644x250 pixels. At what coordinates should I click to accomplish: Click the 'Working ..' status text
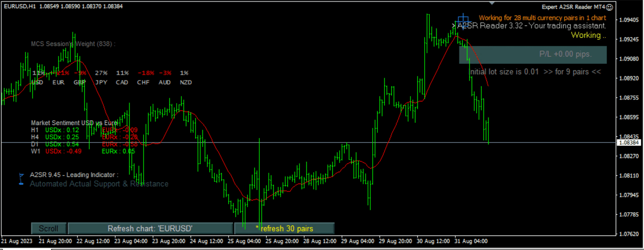click(588, 35)
